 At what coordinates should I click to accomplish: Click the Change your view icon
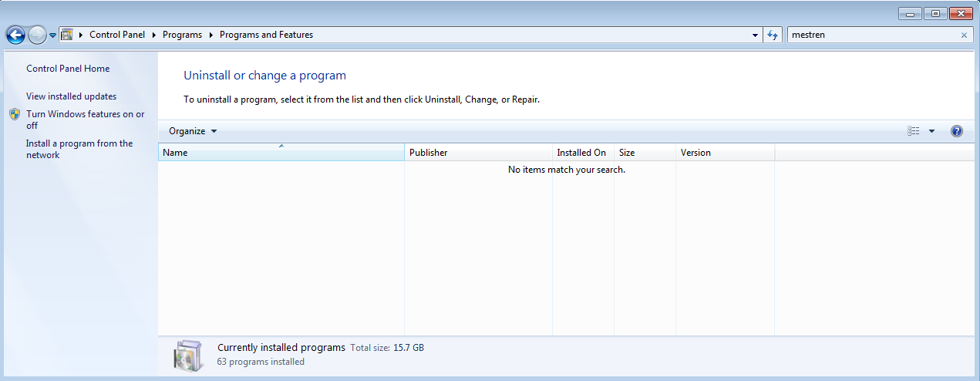pos(914,131)
